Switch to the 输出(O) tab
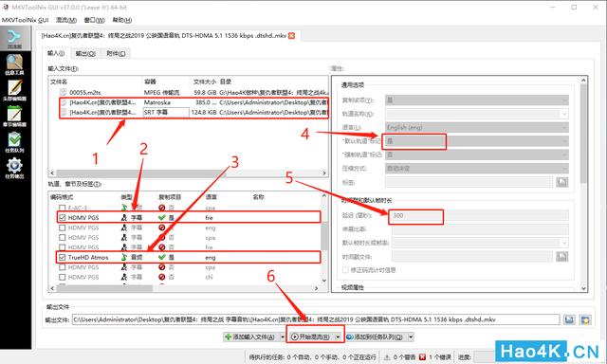607x364 pixels. coord(85,53)
